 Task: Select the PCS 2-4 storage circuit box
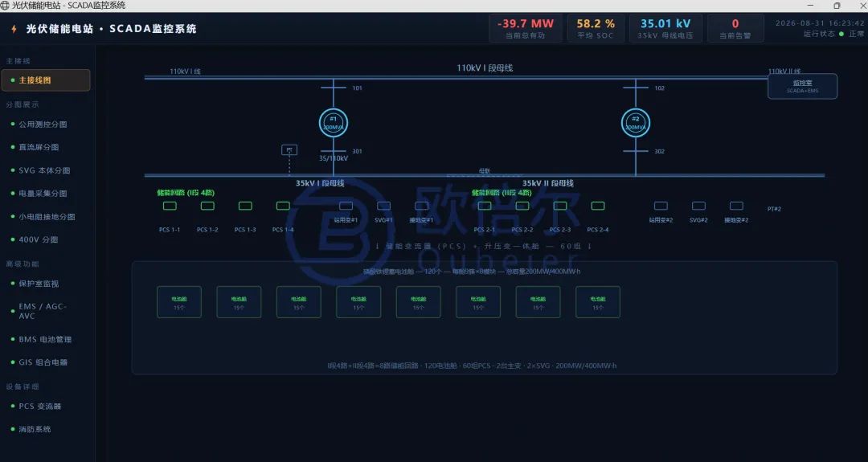click(598, 206)
